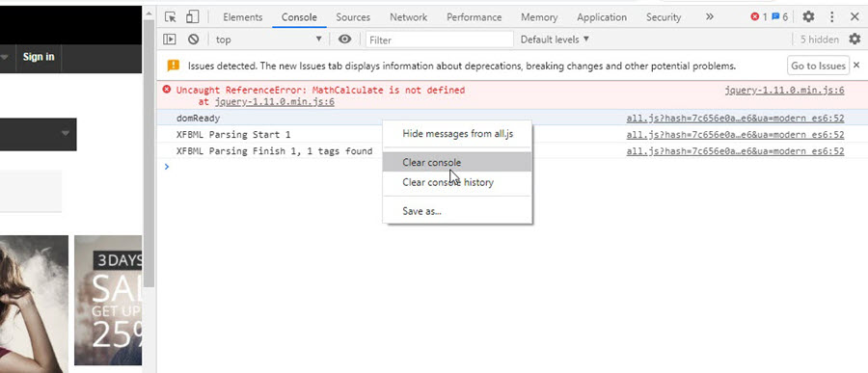Screen dimensions: 868x373
Task: Toggle the live expression eye icon
Action: [x=345, y=40]
